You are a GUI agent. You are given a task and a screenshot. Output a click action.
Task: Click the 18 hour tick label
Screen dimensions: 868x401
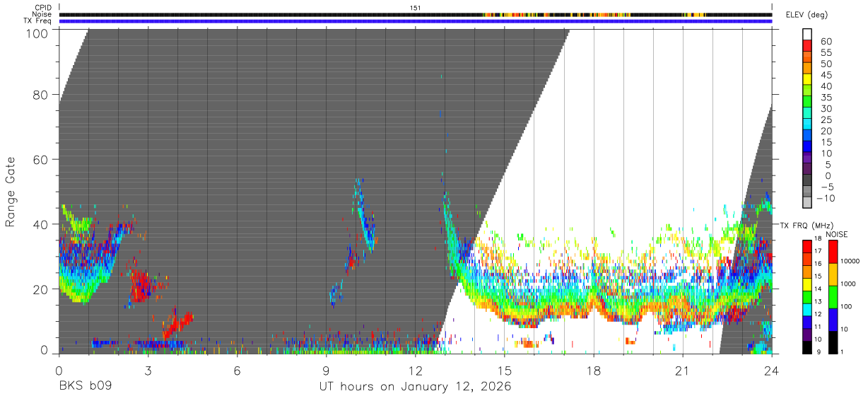594,370
